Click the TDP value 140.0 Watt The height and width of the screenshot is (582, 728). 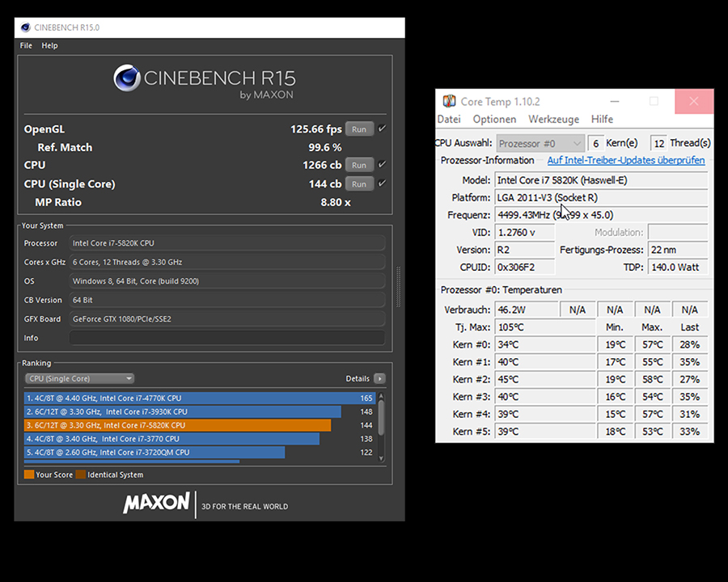678,268
